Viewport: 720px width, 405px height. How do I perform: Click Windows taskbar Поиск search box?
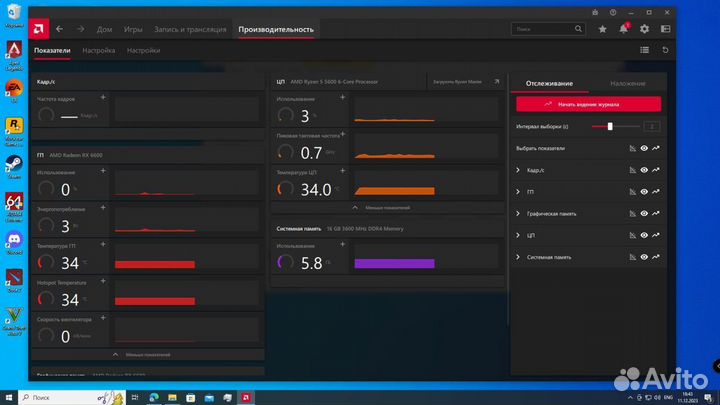tap(72, 397)
